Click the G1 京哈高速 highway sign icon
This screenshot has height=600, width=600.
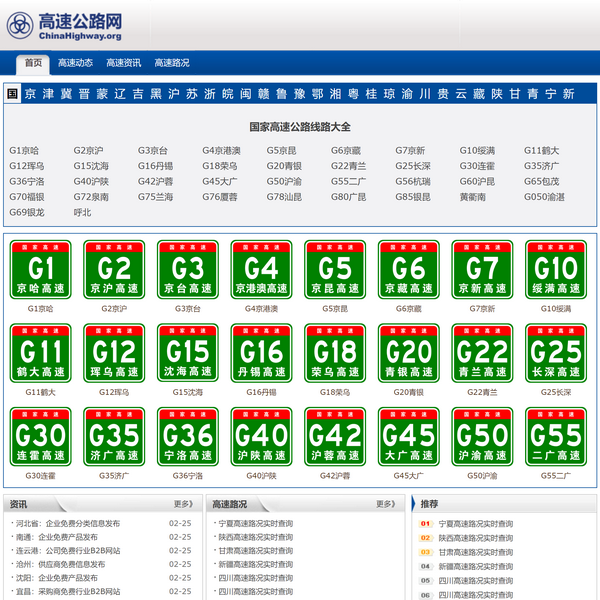click(41, 270)
